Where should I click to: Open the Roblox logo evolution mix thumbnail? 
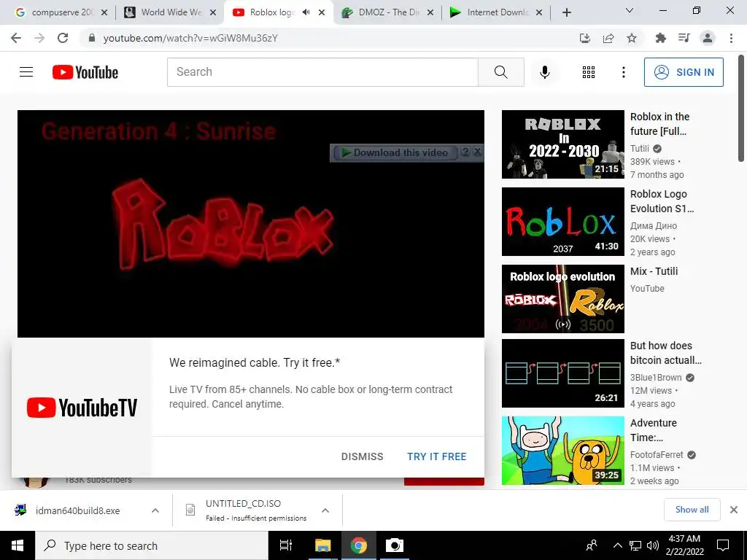tap(562, 298)
